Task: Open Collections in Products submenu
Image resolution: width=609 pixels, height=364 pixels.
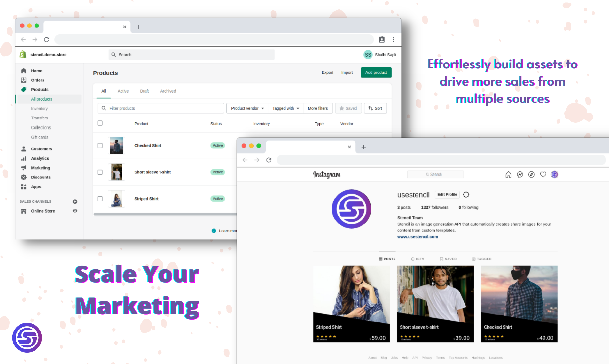Action: pyautogui.click(x=41, y=127)
